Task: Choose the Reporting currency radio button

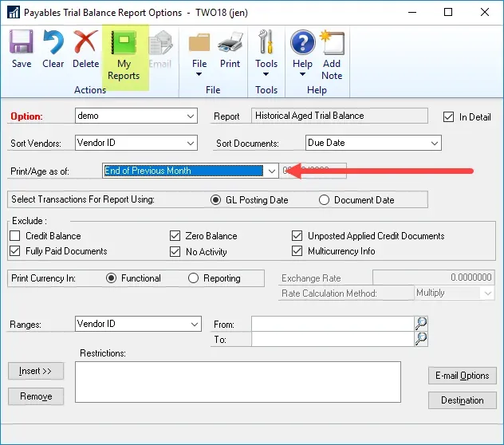Action: pyautogui.click(x=194, y=278)
